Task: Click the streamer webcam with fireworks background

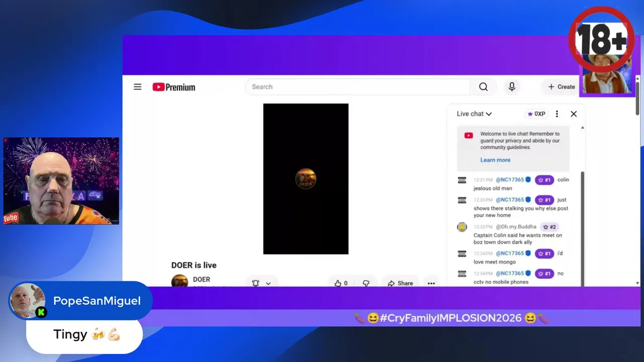Action: coord(61,181)
